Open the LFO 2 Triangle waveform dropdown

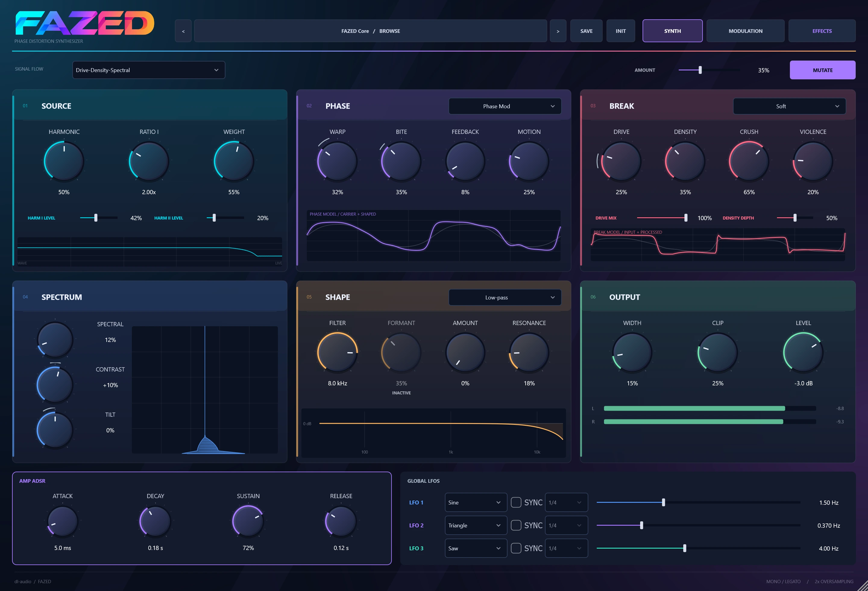pos(476,525)
